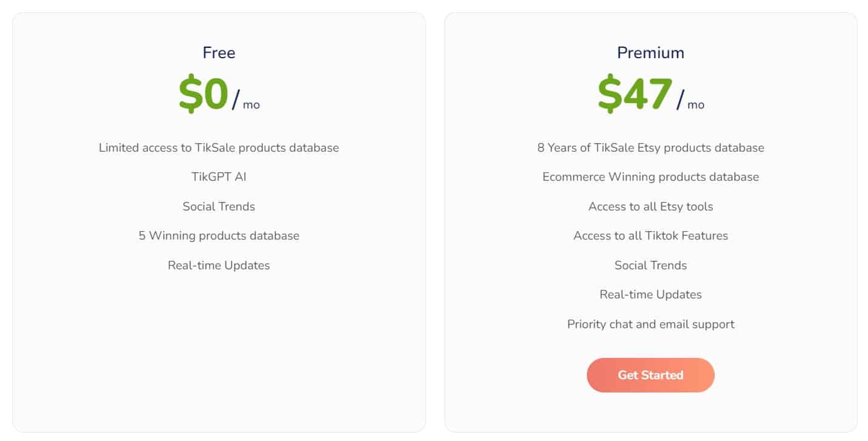Viewport: 868px width, 441px height.
Task: Click '5 Winning products database' feature
Action: (219, 235)
